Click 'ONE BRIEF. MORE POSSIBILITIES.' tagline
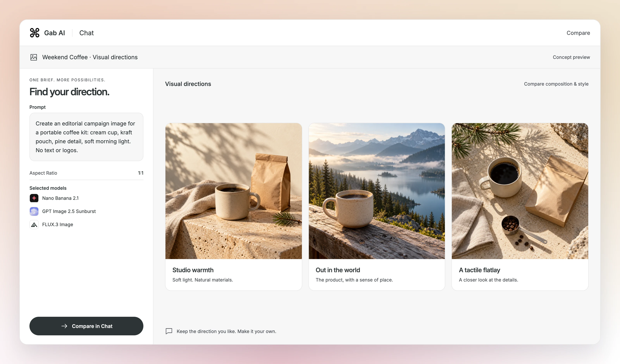The height and width of the screenshot is (364, 620). [x=67, y=80]
